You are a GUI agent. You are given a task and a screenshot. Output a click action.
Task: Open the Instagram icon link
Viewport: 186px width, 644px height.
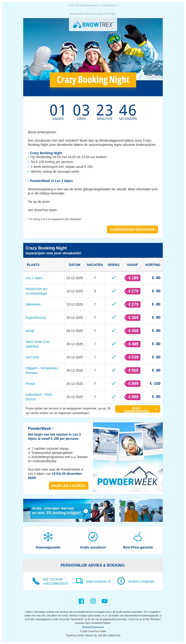pyautogui.click(x=93, y=601)
